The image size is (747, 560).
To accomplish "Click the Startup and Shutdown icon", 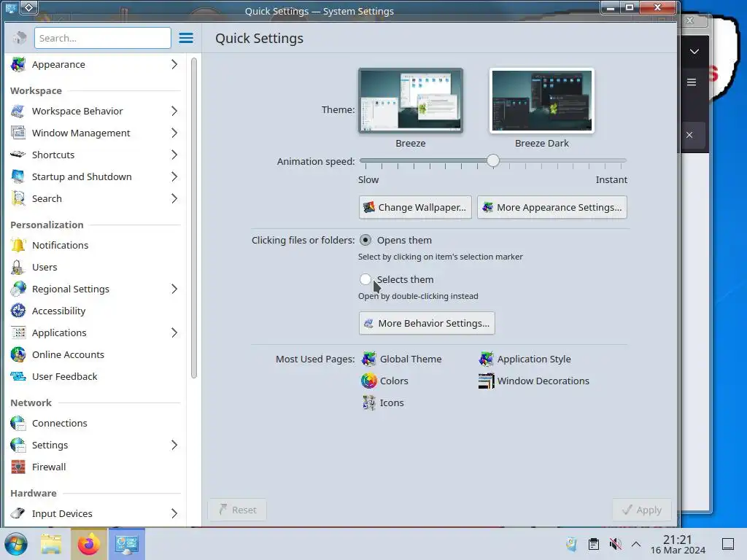I will [18, 176].
